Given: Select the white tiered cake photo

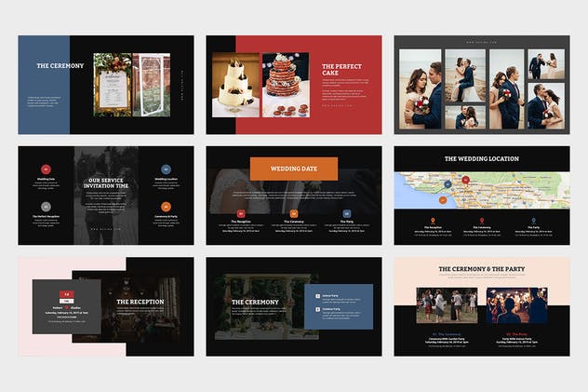Looking at the screenshot, I should 235,85.
